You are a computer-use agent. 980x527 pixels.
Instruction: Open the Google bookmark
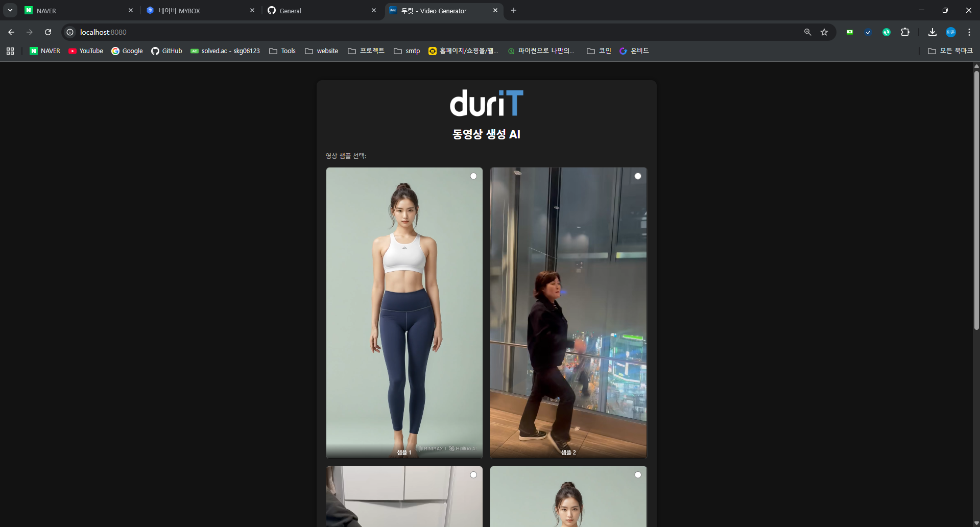pos(127,51)
